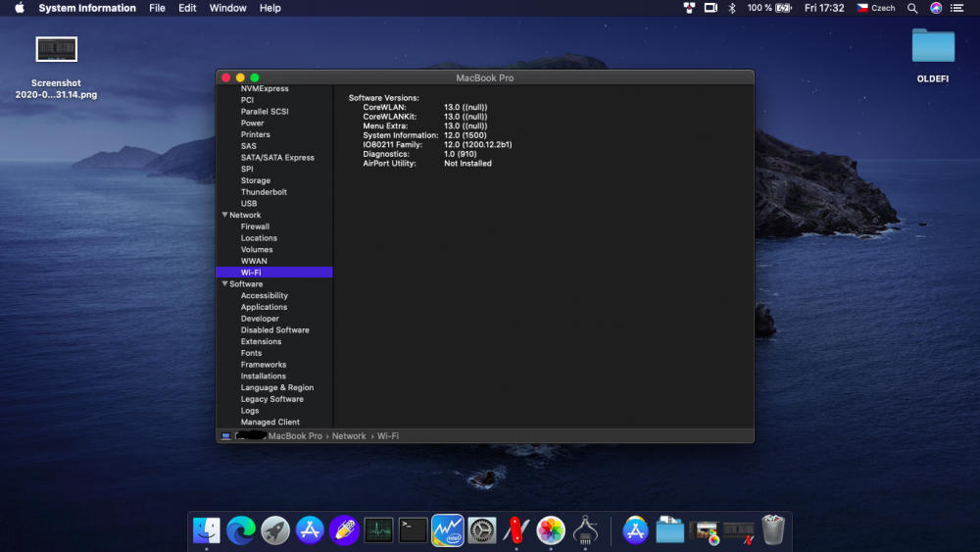This screenshot has width=980, height=552.
Task: Open the display mirroring menu bar icon
Action: (710, 8)
